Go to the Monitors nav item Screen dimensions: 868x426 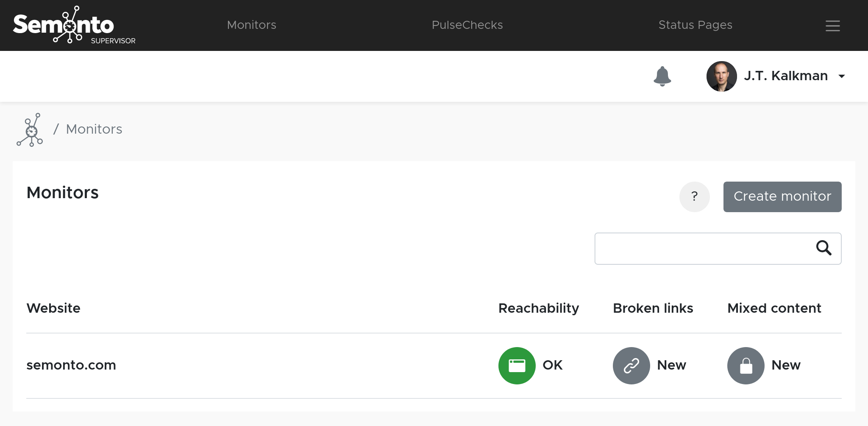251,25
